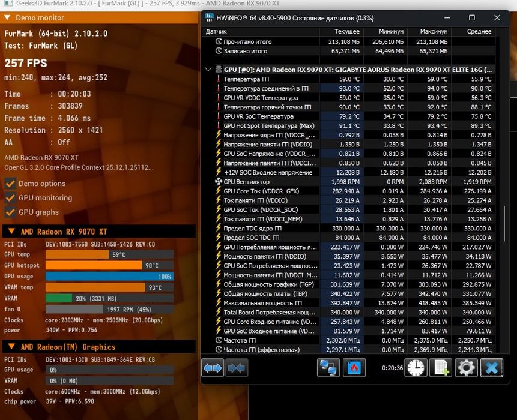Image resolution: width=517 pixels, height=420 pixels.
Task: Select the Частота ГП (эффективная) row
Action: 348,350
